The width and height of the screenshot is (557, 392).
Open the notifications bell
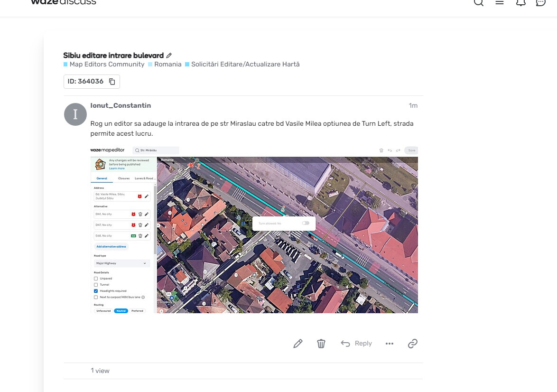tap(520, 2)
